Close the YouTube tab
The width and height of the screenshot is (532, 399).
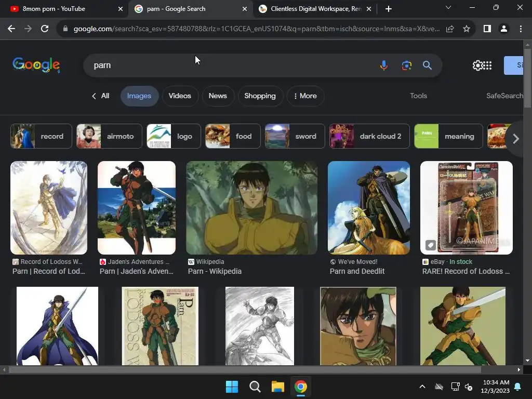pyautogui.click(x=121, y=9)
